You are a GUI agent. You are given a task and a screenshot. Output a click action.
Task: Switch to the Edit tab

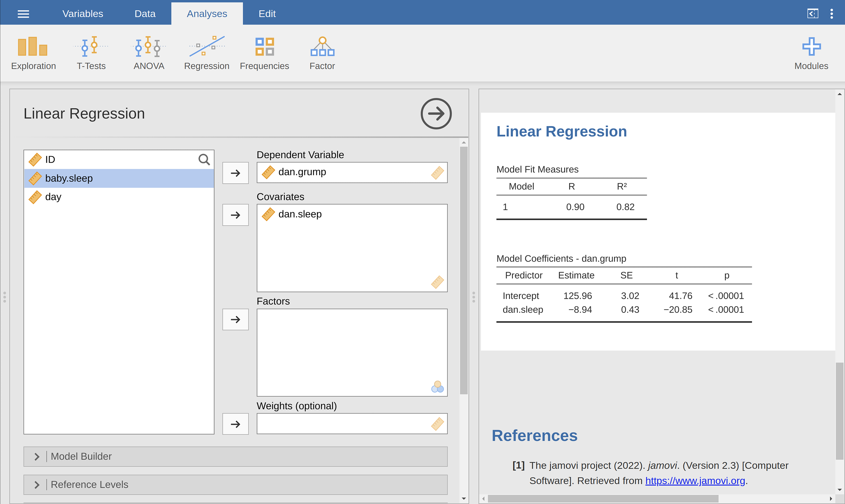coord(267,14)
